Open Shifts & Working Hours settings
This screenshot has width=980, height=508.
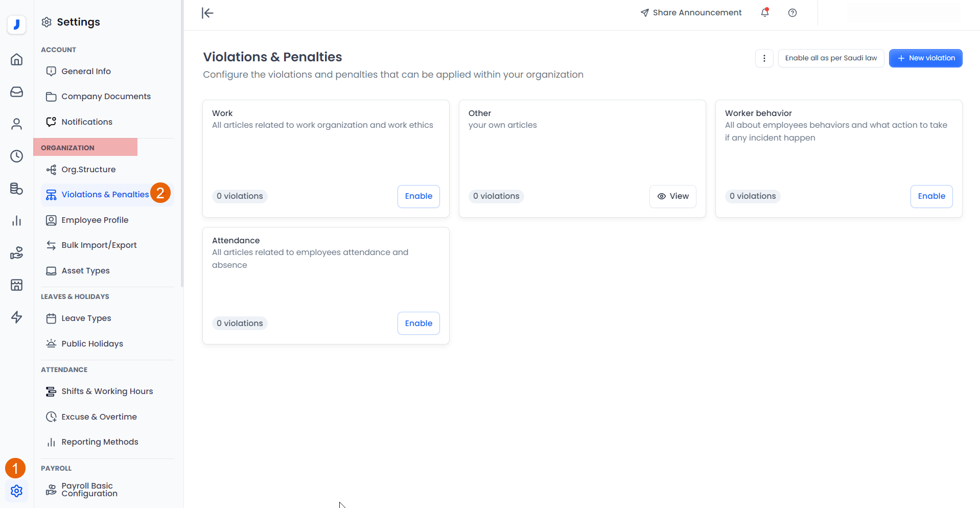(x=107, y=391)
